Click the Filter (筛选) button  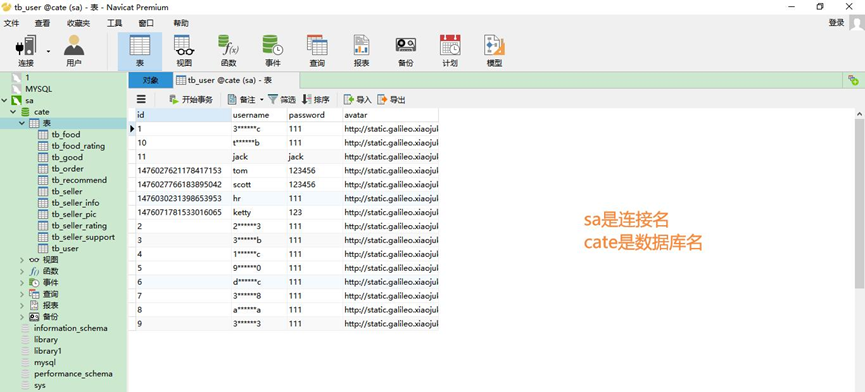click(x=282, y=100)
